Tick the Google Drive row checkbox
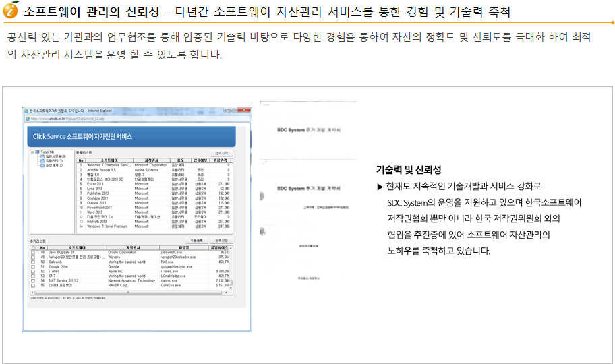Screen dimensions: 615x364 (x=33, y=266)
